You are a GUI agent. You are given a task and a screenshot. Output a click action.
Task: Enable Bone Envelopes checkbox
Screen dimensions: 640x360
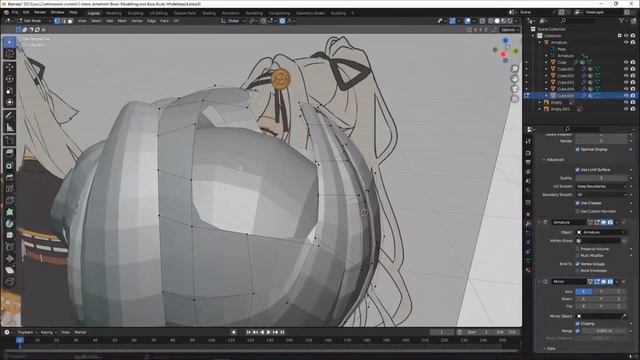point(578,271)
